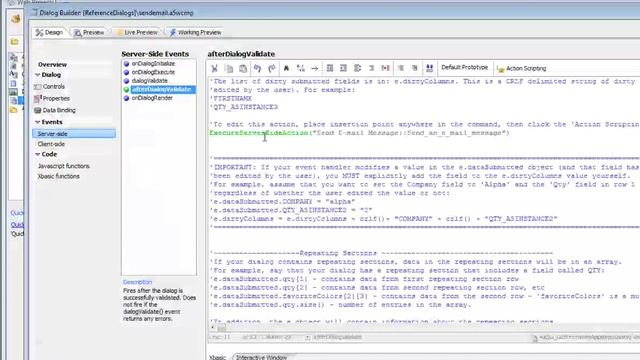The width and height of the screenshot is (640, 360).
Task: Click the Repeating Sections comment header line
Action: click(x=382, y=253)
